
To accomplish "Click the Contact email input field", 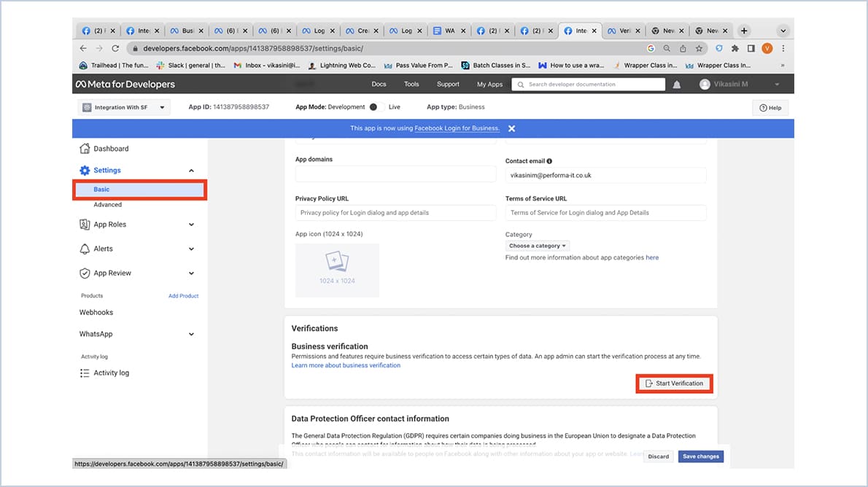I will (x=605, y=175).
